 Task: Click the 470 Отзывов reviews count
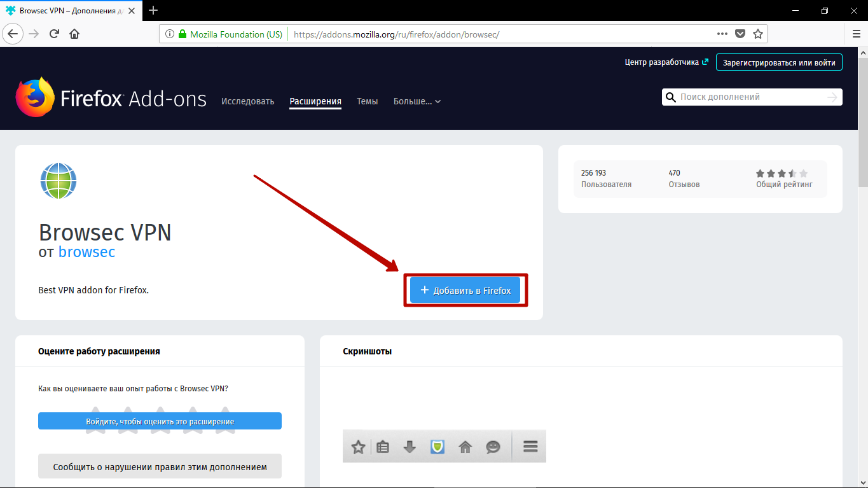point(684,179)
